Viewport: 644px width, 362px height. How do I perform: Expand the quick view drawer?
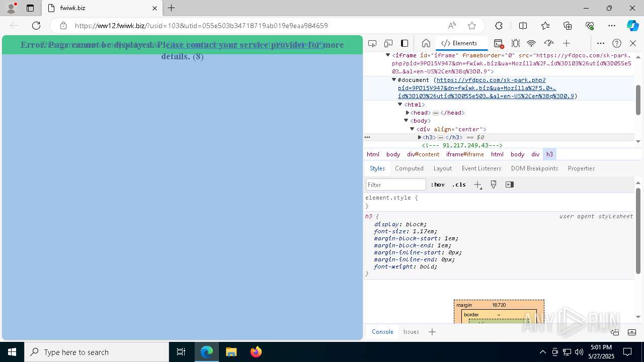[632, 332]
